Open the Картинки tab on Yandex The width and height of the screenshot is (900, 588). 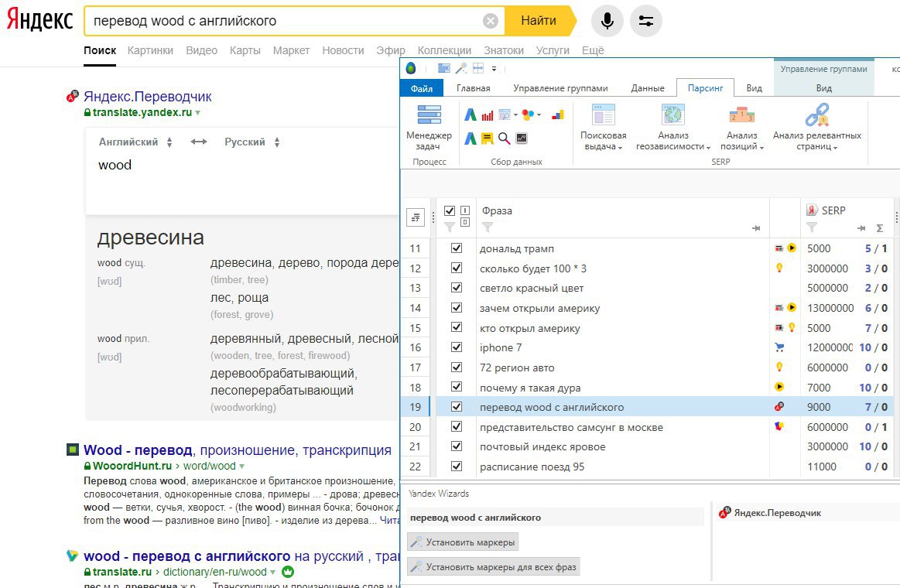[150, 50]
